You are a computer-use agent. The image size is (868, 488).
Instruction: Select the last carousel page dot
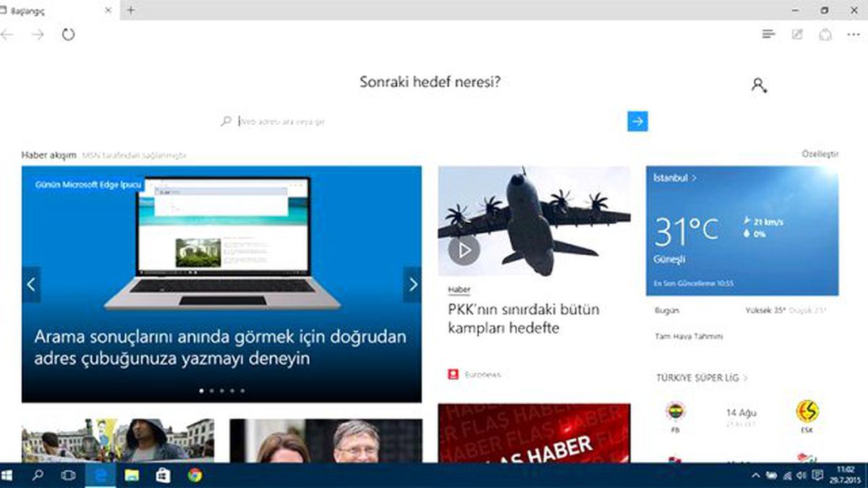pyautogui.click(x=242, y=390)
